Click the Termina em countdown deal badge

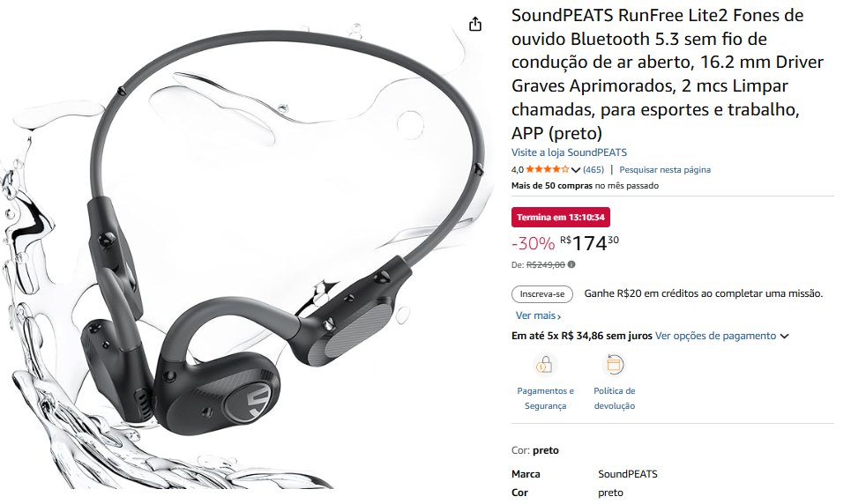pyautogui.click(x=561, y=217)
